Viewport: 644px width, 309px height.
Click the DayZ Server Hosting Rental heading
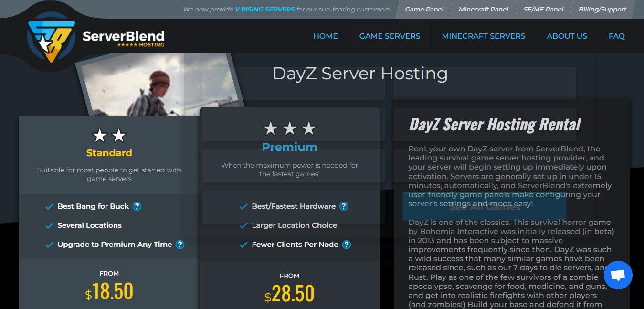point(495,124)
